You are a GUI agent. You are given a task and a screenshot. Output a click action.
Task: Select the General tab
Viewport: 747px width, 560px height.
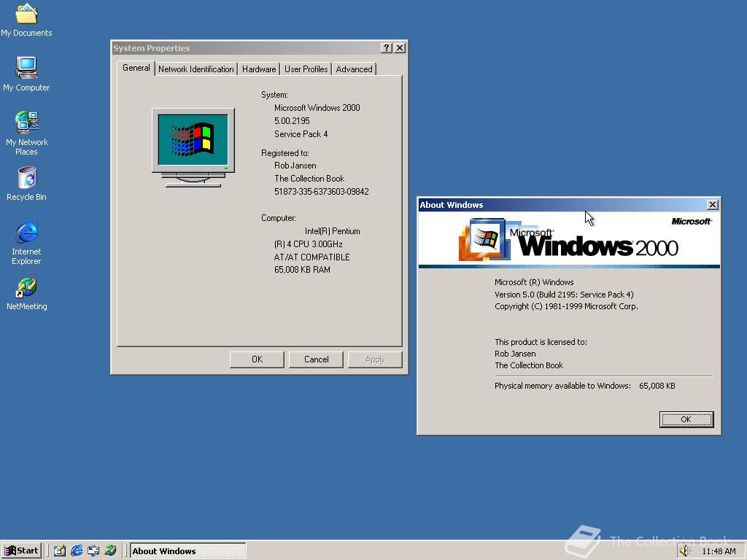pos(136,68)
